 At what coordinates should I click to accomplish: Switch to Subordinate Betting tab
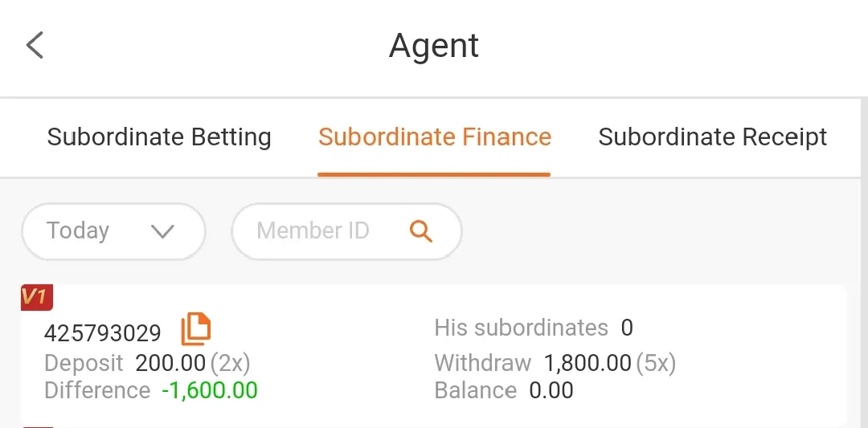[x=159, y=137]
